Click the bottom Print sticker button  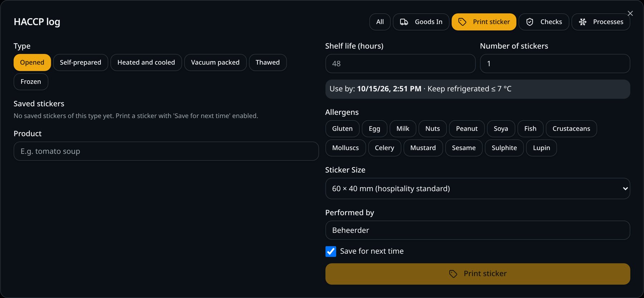(478, 274)
